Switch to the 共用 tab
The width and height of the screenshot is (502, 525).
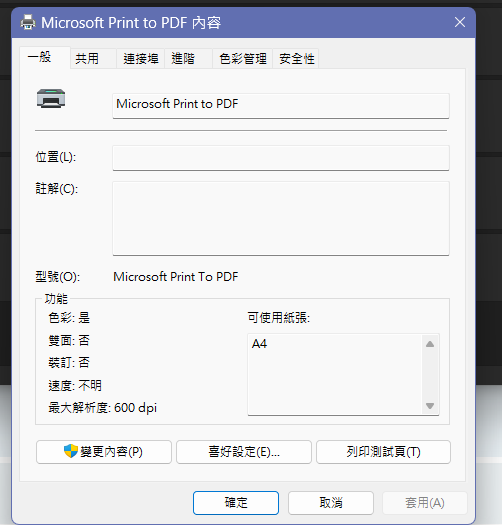pyautogui.click(x=93, y=59)
